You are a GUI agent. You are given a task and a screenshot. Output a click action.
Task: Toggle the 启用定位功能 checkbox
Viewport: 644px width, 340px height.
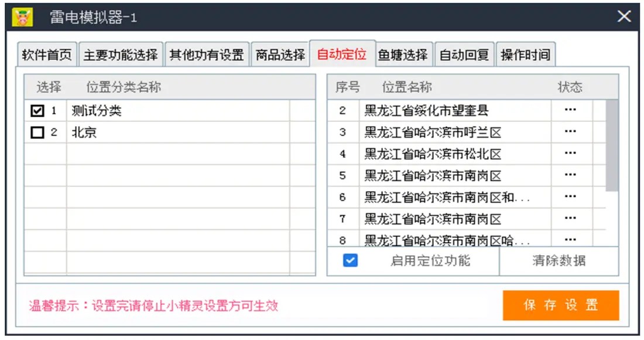350,260
